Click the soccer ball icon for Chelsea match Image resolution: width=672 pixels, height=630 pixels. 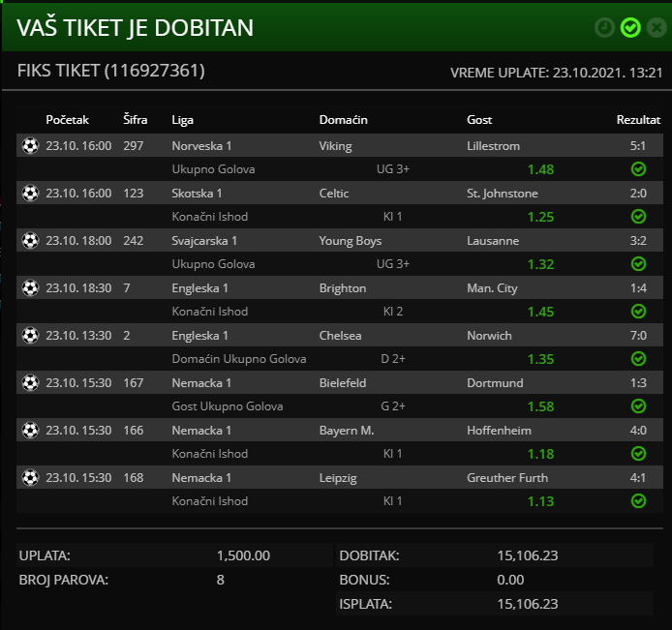point(30,336)
